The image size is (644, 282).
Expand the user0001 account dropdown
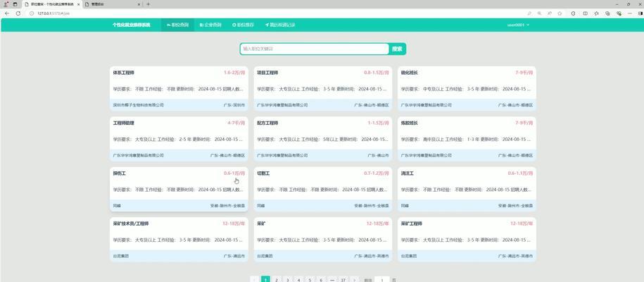[x=518, y=25]
